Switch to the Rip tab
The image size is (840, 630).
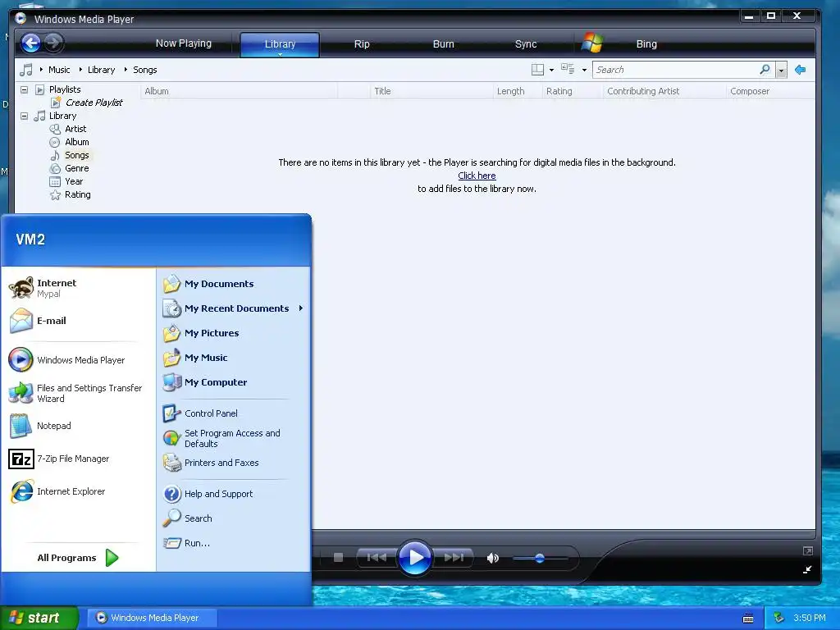[362, 44]
